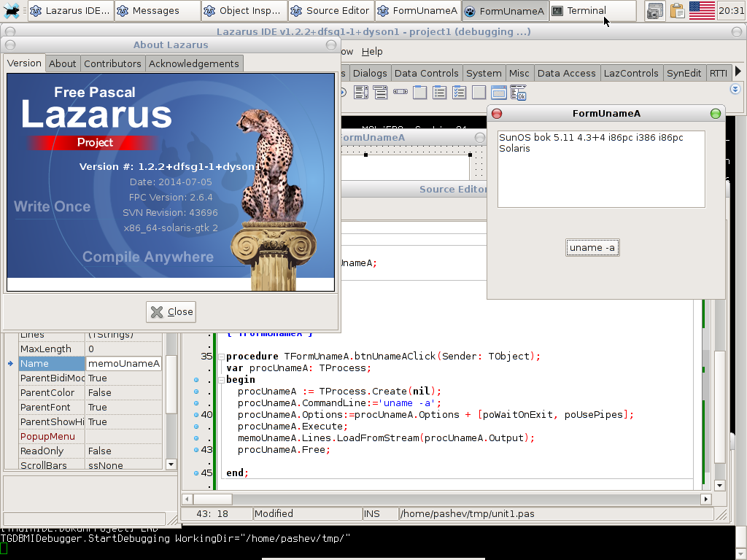Click the Name value field 'memoUnameA'

tap(124, 364)
